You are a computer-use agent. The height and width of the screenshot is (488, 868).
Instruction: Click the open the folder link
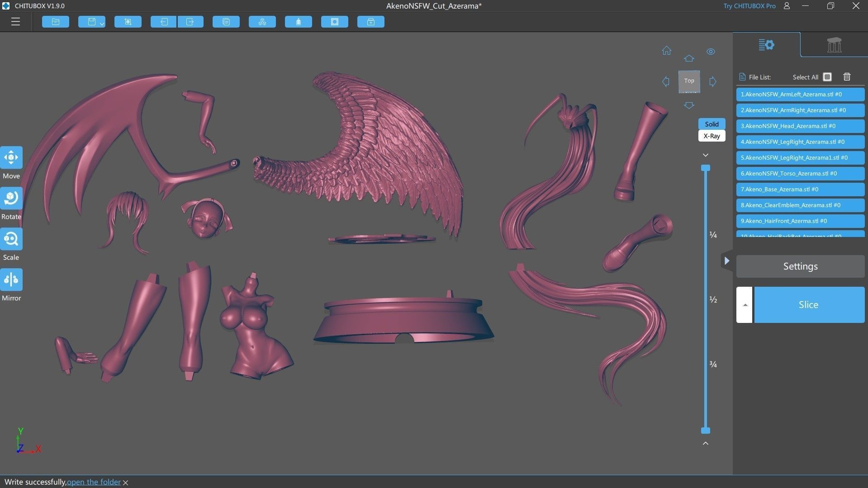[x=94, y=482]
